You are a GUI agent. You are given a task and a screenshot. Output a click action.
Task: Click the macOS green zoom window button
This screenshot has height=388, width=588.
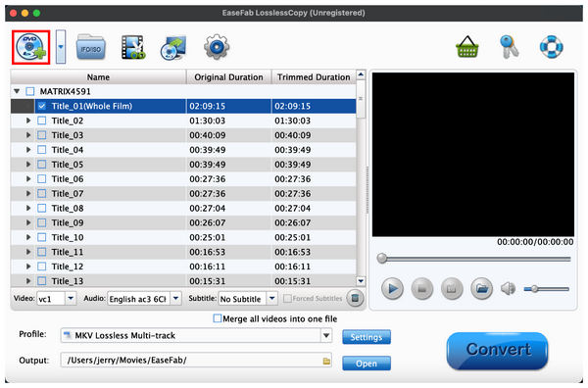point(36,13)
